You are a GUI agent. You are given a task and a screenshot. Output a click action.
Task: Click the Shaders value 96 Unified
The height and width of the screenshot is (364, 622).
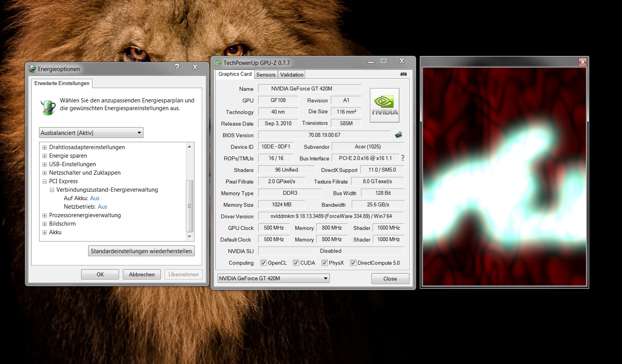286,170
